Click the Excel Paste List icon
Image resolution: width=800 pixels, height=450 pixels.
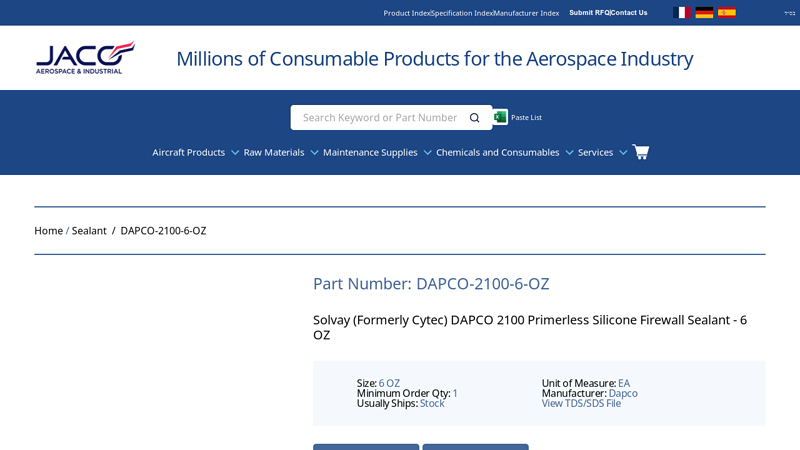pos(501,117)
